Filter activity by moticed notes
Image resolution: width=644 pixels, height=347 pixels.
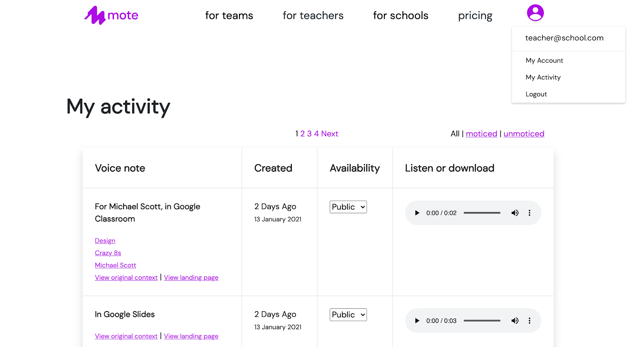click(481, 134)
